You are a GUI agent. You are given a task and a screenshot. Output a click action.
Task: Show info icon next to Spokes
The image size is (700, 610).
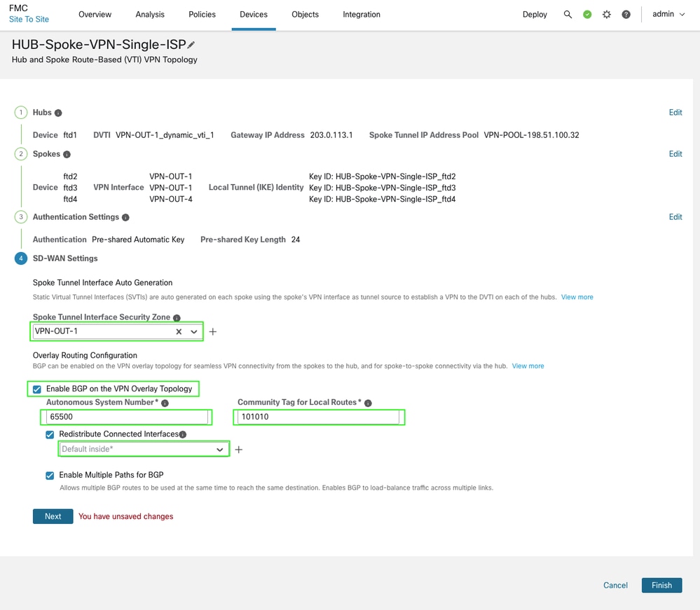67,154
